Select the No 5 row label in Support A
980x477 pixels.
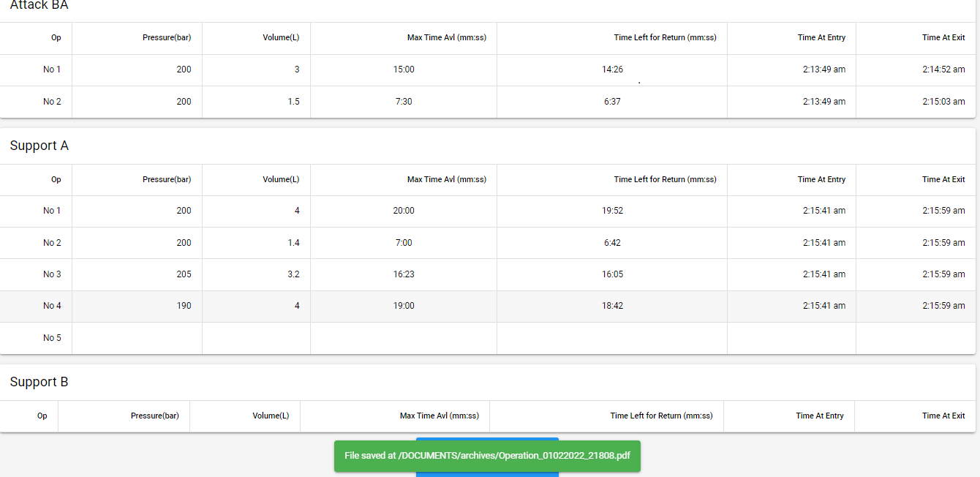click(52, 338)
